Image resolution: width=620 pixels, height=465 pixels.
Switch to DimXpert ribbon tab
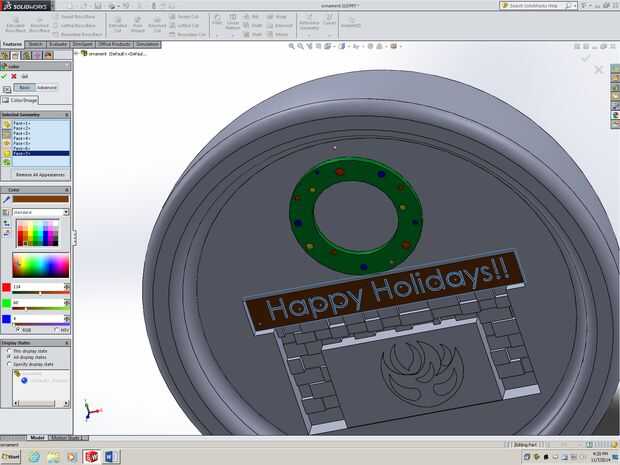[82, 44]
